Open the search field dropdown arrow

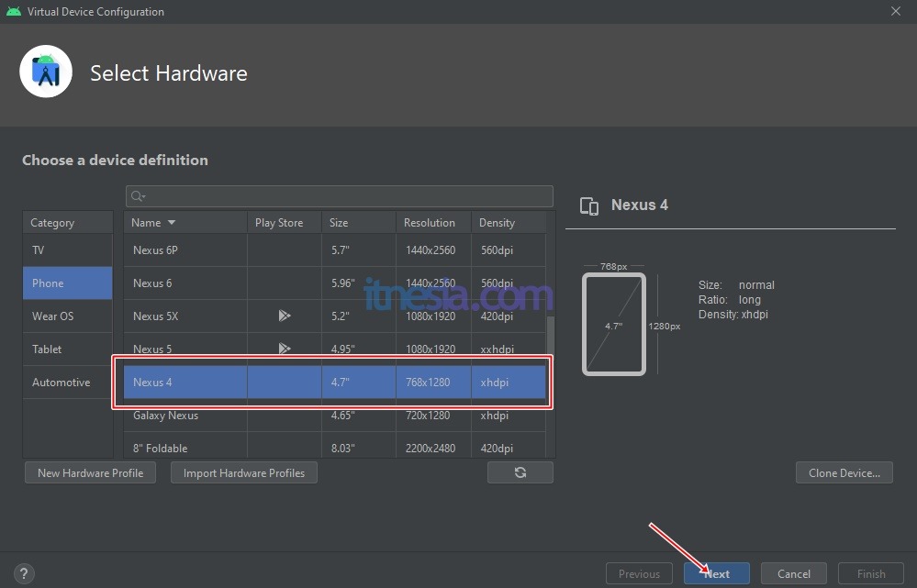click(144, 196)
